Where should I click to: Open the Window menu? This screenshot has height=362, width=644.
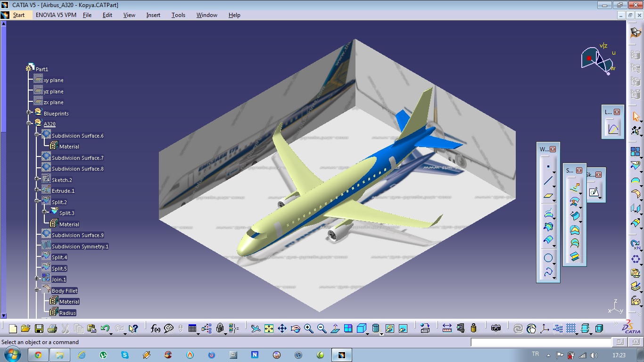(207, 15)
